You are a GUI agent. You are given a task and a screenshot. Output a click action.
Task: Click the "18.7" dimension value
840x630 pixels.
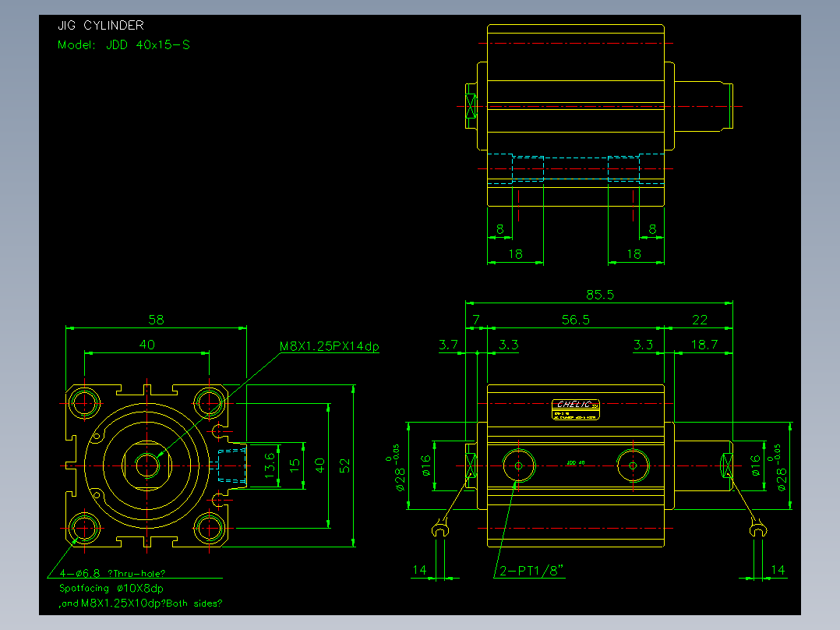pyautogui.click(x=704, y=345)
